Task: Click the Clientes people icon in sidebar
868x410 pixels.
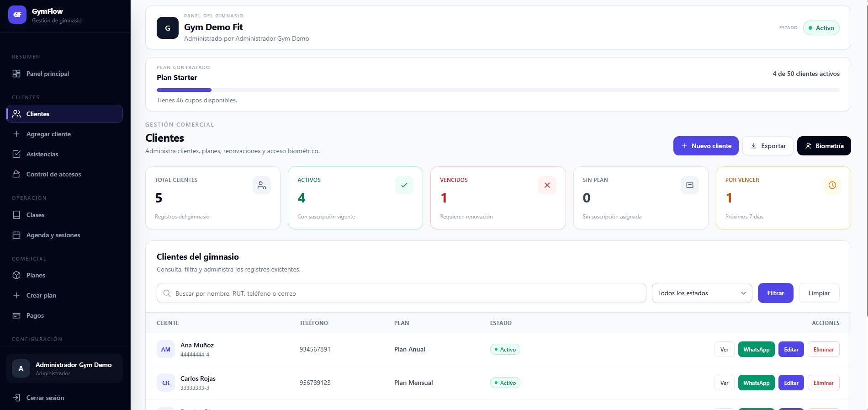Action: click(16, 114)
